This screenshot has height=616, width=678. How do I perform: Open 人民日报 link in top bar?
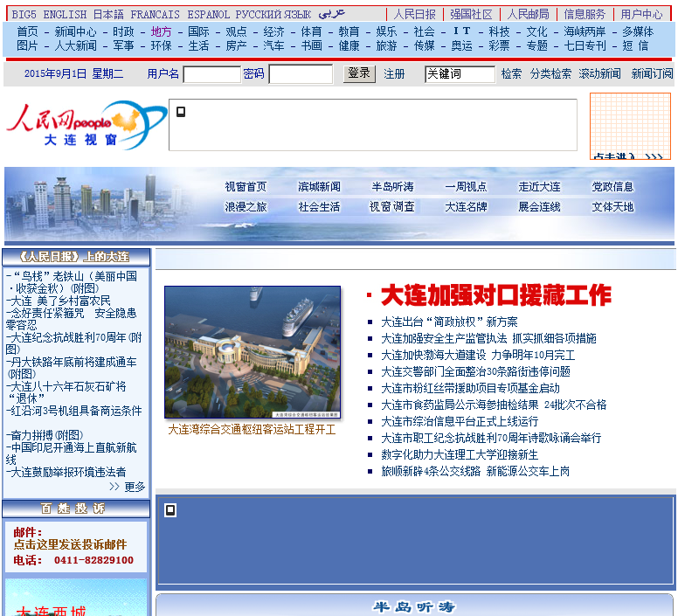[415, 14]
